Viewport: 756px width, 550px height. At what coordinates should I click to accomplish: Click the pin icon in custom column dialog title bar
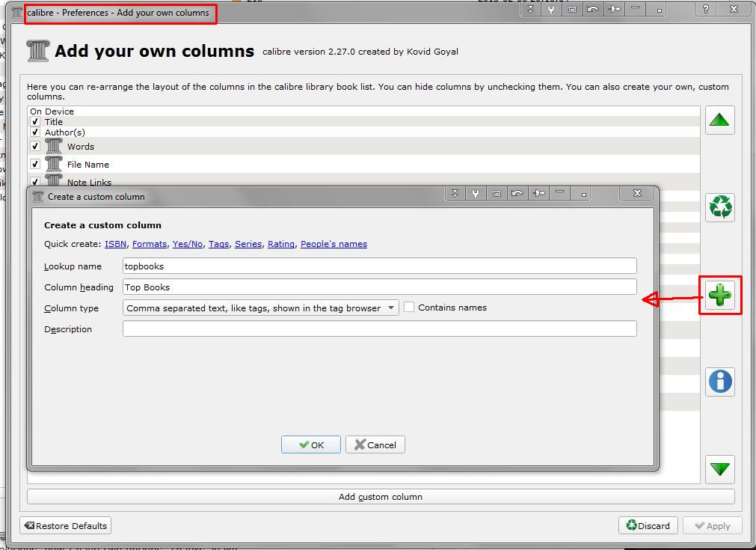538,194
